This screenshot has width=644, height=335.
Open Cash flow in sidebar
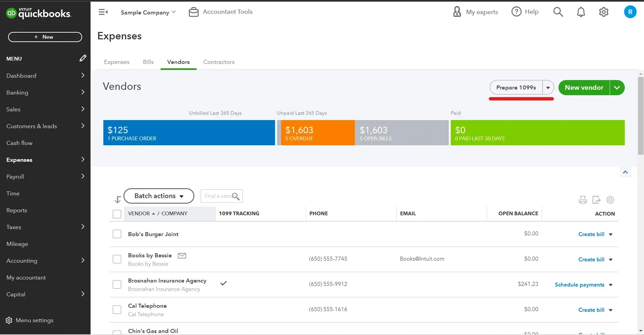click(x=20, y=143)
